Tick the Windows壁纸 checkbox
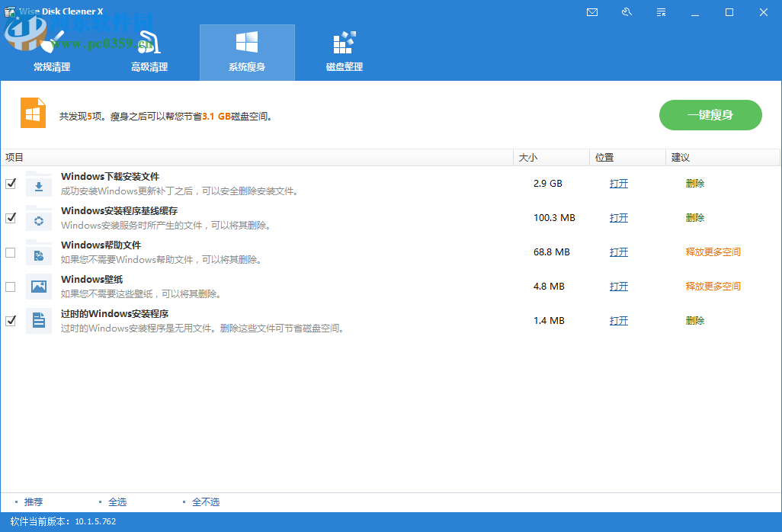 [x=11, y=287]
